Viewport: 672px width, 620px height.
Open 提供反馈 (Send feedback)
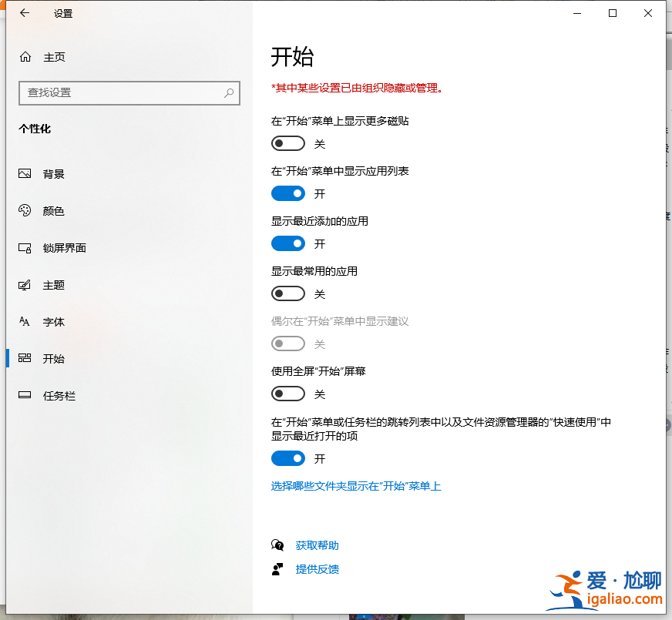[x=317, y=569]
